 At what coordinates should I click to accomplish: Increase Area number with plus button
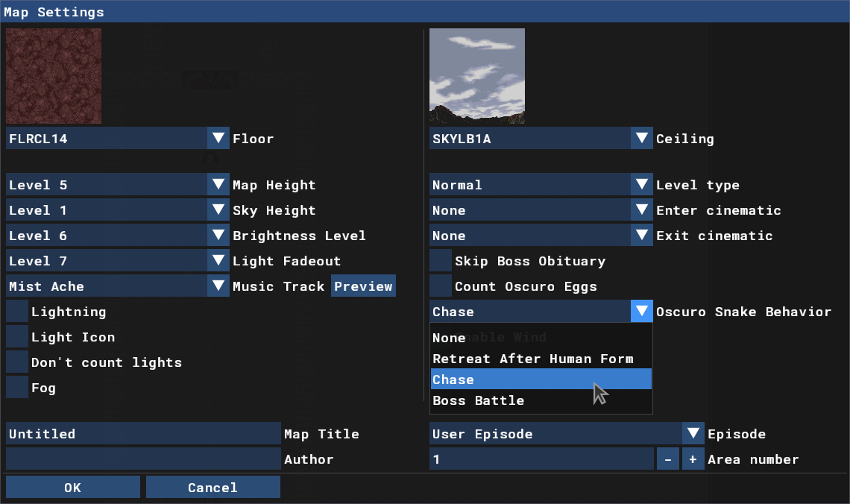click(x=693, y=459)
